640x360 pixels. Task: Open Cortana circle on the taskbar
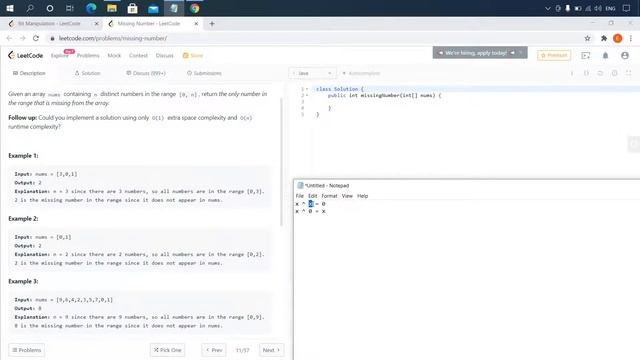coord(50,8)
